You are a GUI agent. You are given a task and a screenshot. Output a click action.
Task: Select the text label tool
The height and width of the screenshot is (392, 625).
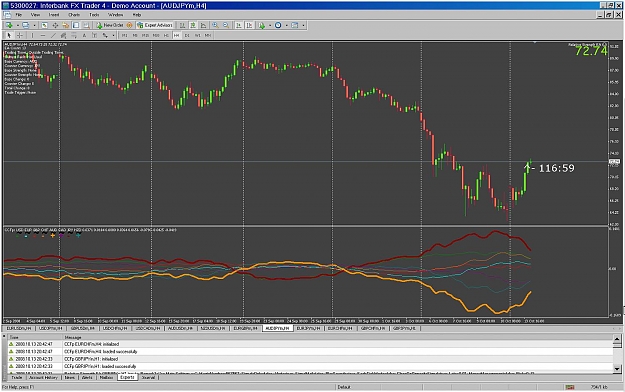(94, 35)
